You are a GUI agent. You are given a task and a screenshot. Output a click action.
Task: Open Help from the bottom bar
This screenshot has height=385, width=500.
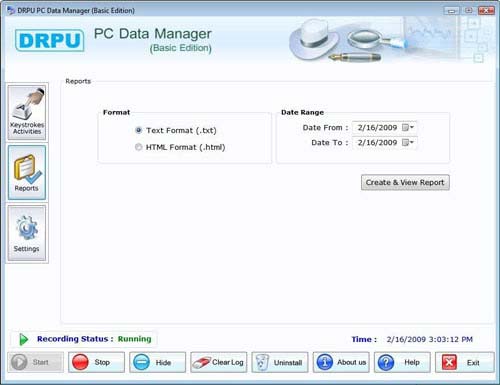402,362
